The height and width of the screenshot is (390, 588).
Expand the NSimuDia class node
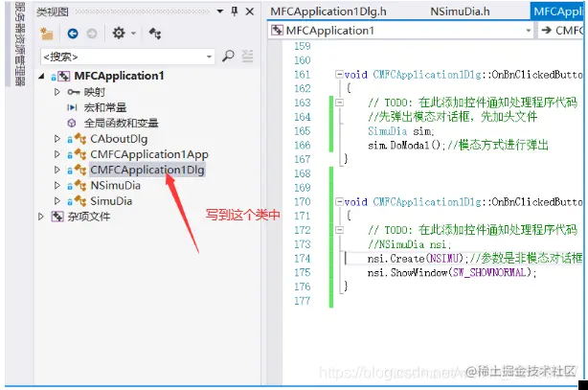[x=57, y=185]
